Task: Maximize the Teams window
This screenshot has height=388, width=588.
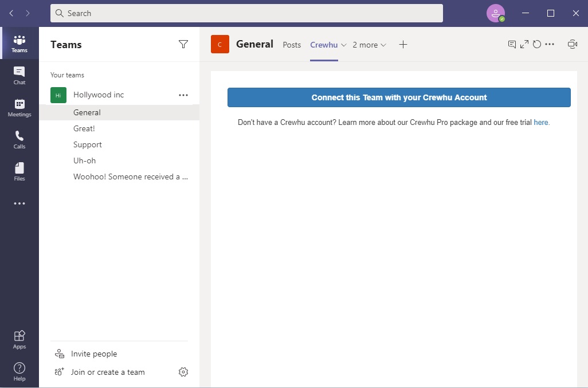Action: tap(551, 13)
